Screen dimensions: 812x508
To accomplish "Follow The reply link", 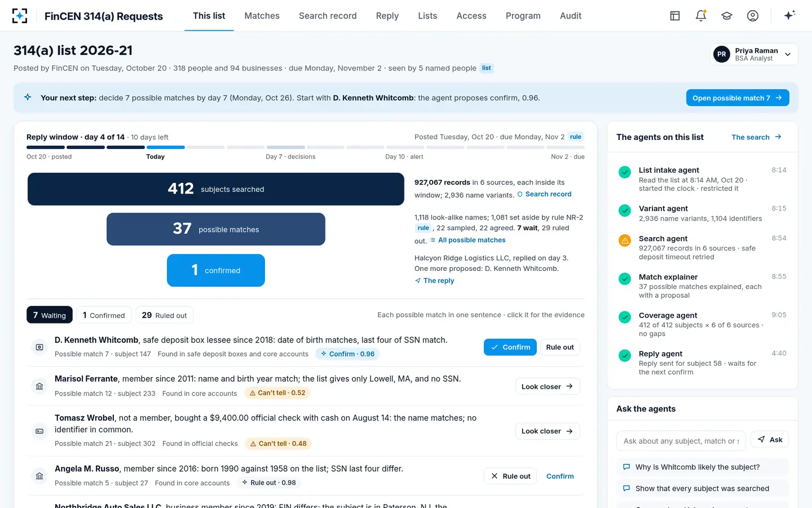I will point(434,281).
